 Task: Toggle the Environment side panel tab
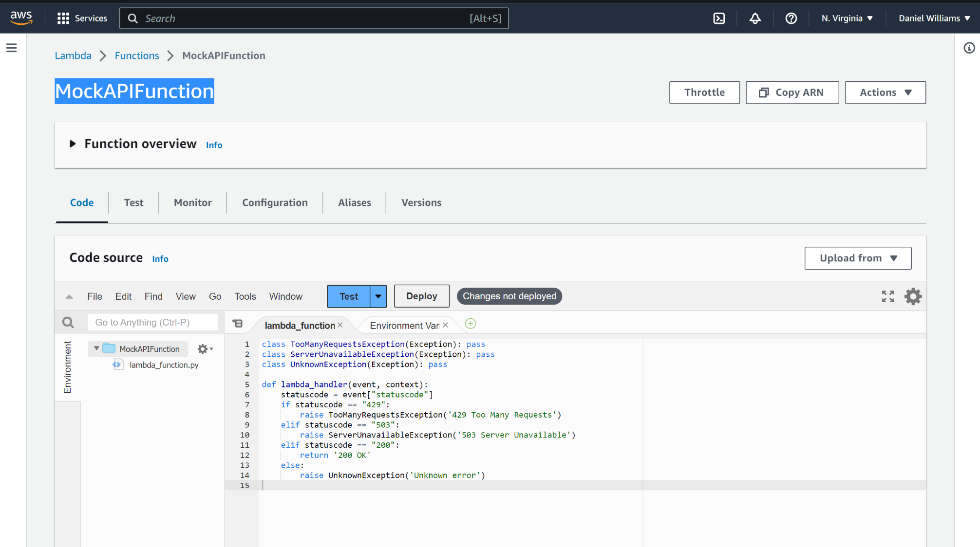[67, 367]
